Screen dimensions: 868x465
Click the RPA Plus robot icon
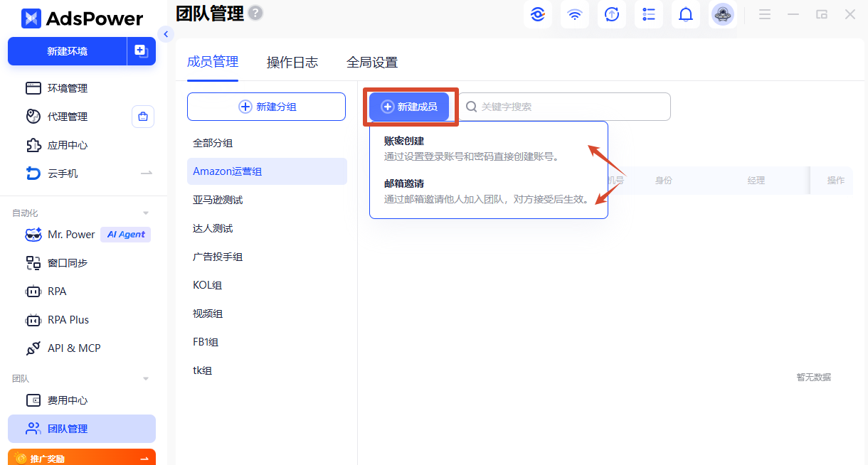(33, 320)
